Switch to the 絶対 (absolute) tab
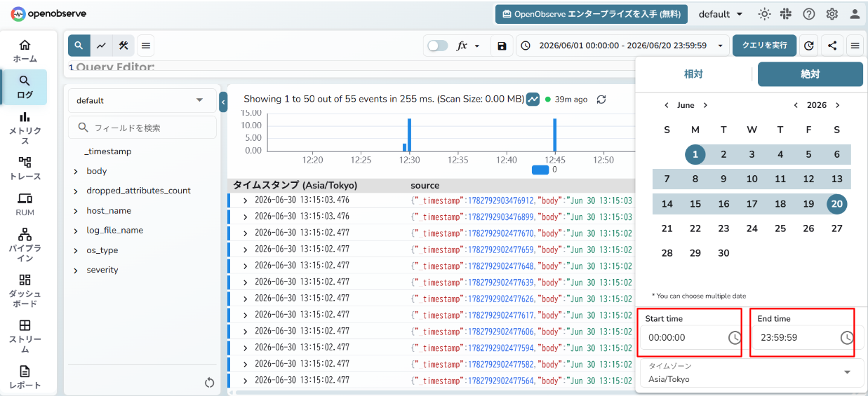The image size is (868, 396). pos(810,74)
